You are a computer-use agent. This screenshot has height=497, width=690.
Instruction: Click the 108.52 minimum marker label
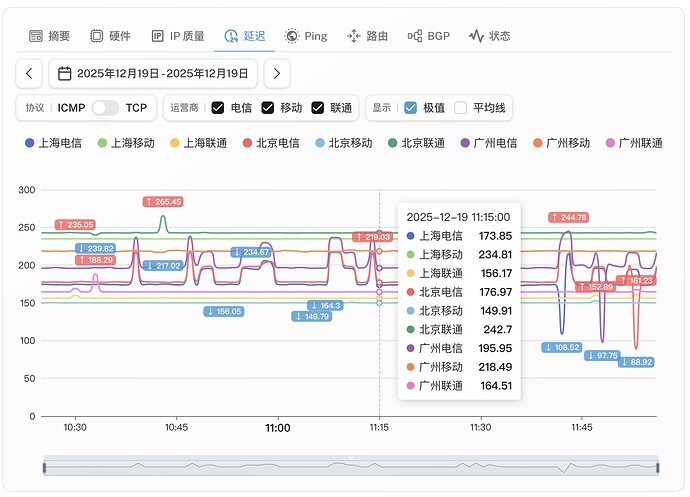(562, 348)
